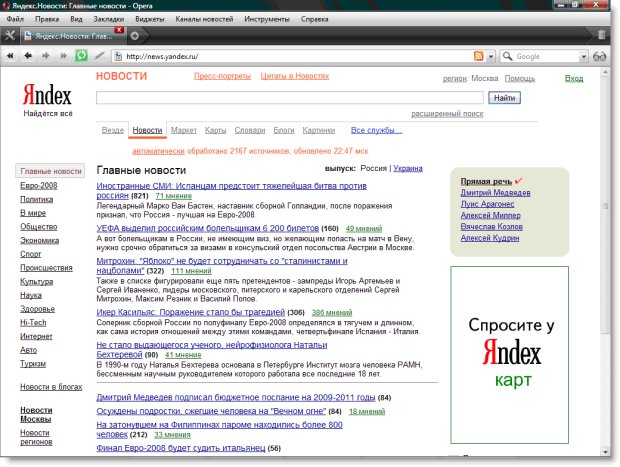Open the Вид menu

coord(76,19)
